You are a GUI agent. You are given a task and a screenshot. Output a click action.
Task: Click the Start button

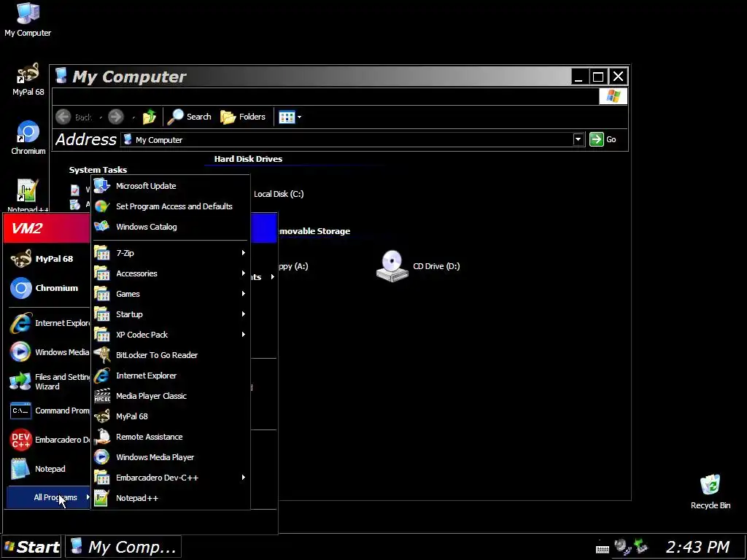pyautogui.click(x=31, y=547)
